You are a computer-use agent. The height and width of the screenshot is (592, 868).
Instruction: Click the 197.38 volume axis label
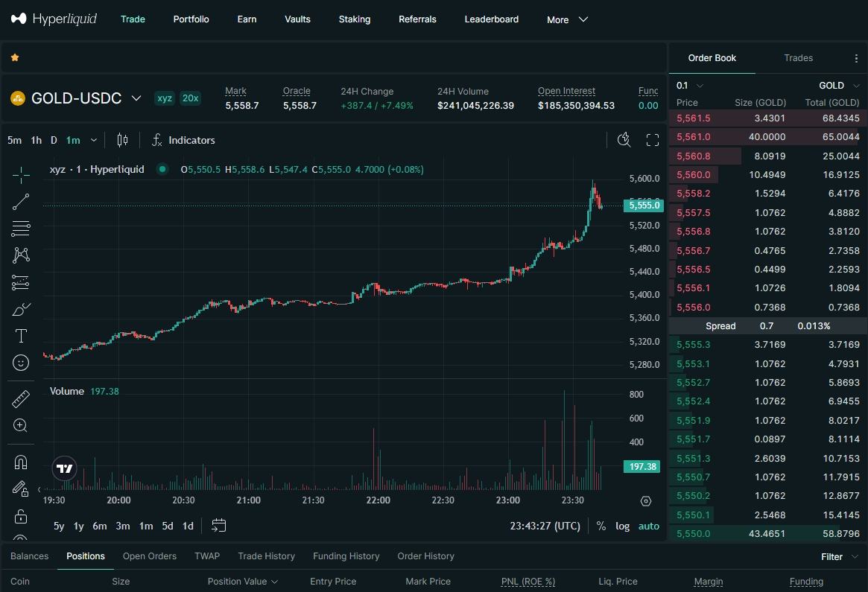pos(642,467)
